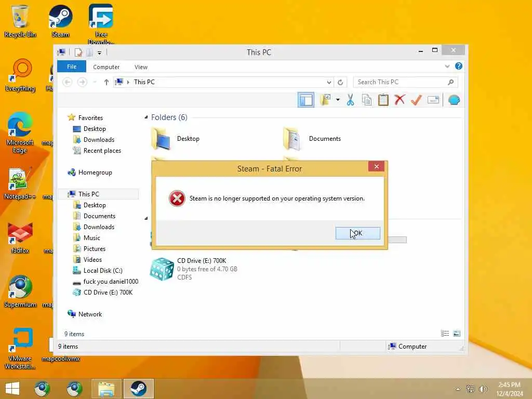Switch to details view icon in status bar
The image size is (532, 399).
click(x=445, y=334)
